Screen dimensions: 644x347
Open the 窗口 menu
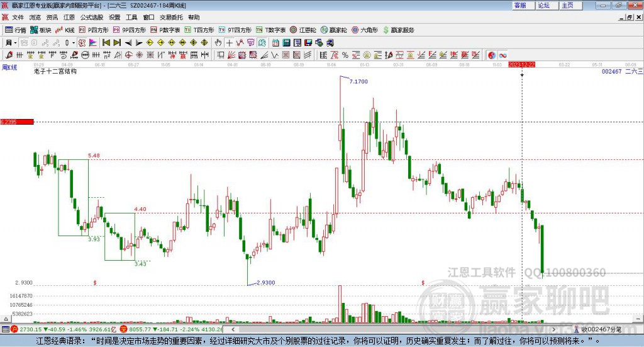point(148,17)
